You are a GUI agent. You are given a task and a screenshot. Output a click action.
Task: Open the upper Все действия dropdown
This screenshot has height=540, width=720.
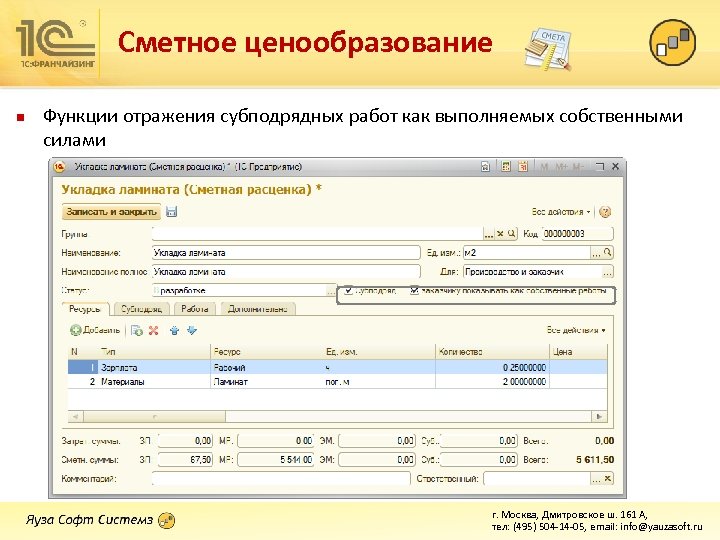pyautogui.click(x=561, y=212)
